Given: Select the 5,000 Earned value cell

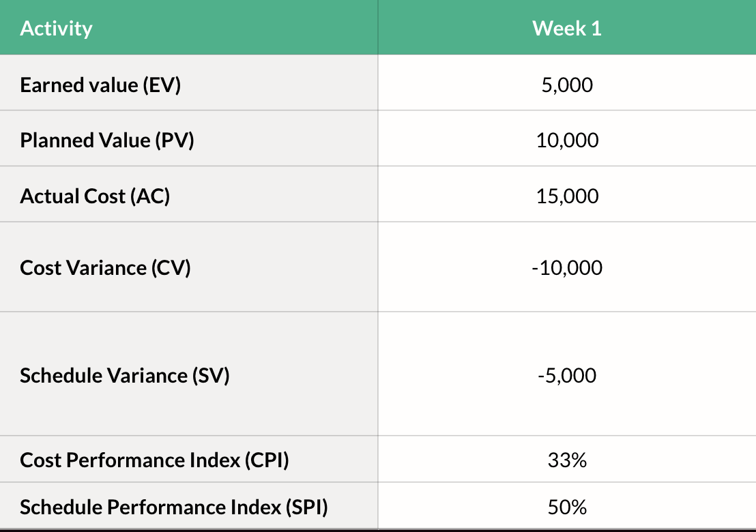Looking at the screenshot, I should (x=566, y=85).
